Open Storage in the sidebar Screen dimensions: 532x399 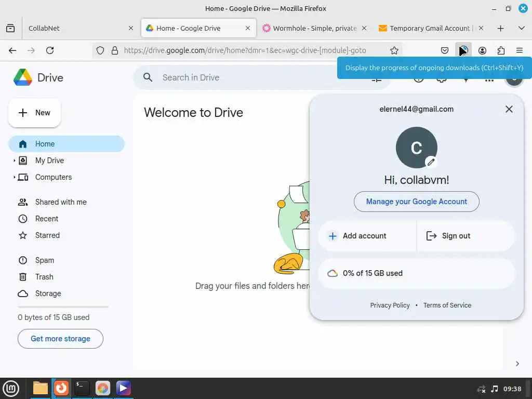[x=48, y=294]
